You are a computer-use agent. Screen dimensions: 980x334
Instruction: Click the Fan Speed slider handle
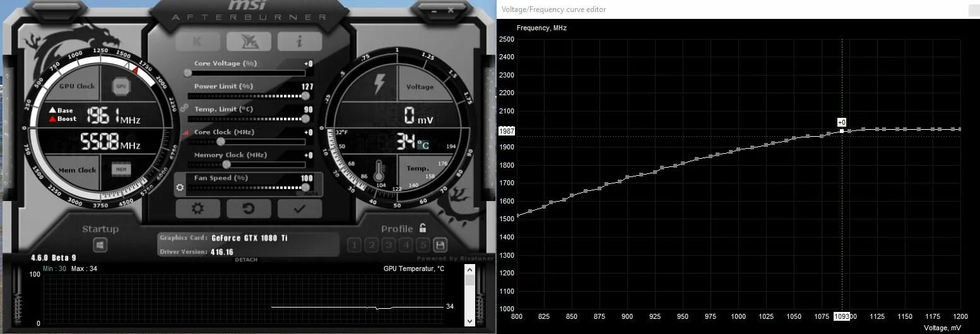coord(305,187)
